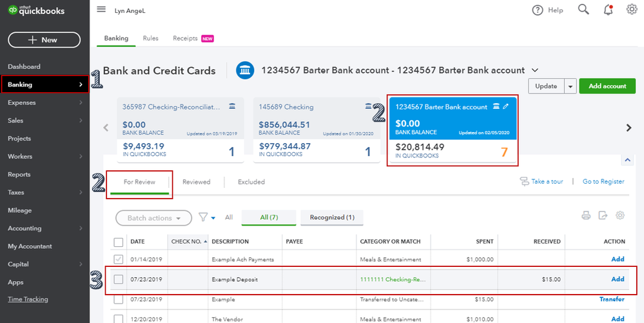Viewport: 644px width, 323px height.
Task: Open the Update button dropdown arrow
Action: point(570,86)
